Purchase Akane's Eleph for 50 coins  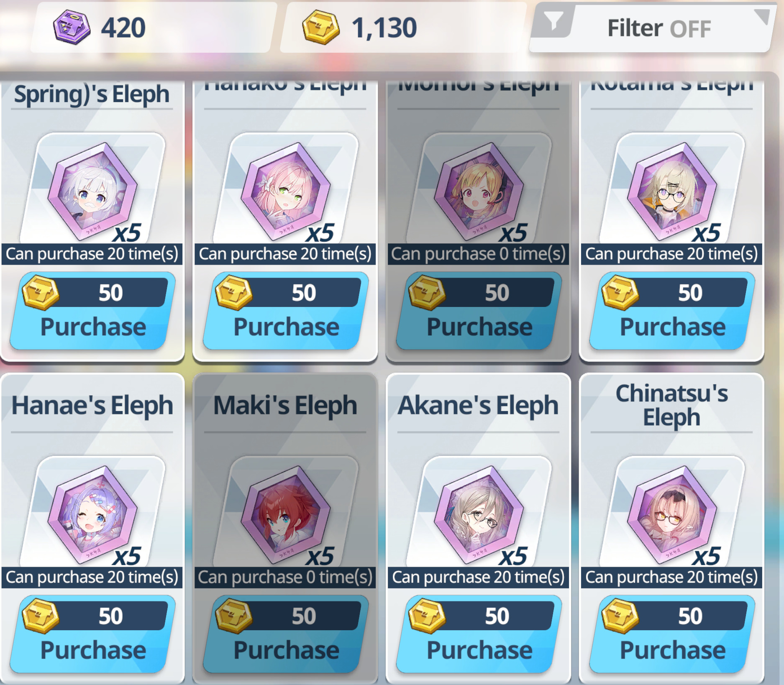(x=479, y=634)
